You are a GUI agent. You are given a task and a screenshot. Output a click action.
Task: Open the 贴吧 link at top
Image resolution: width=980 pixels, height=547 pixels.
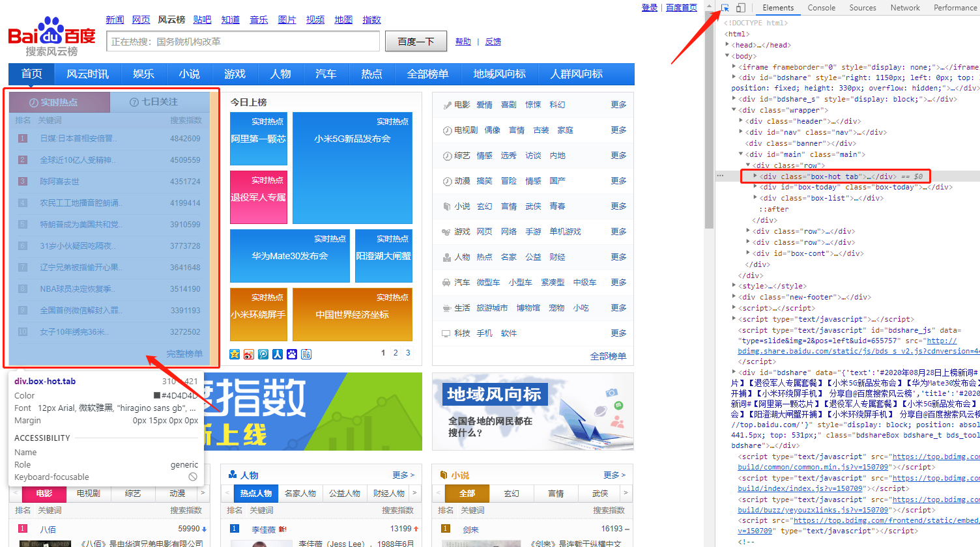click(202, 20)
